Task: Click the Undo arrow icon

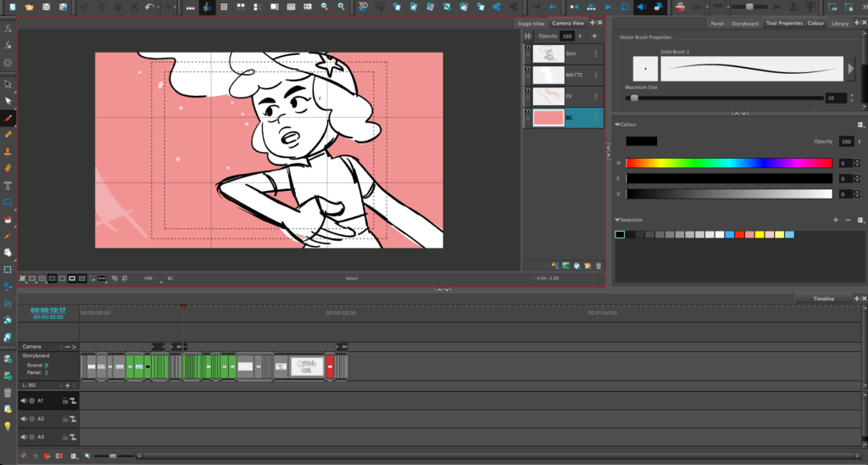Action: pyautogui.click(x=150, y=7)
